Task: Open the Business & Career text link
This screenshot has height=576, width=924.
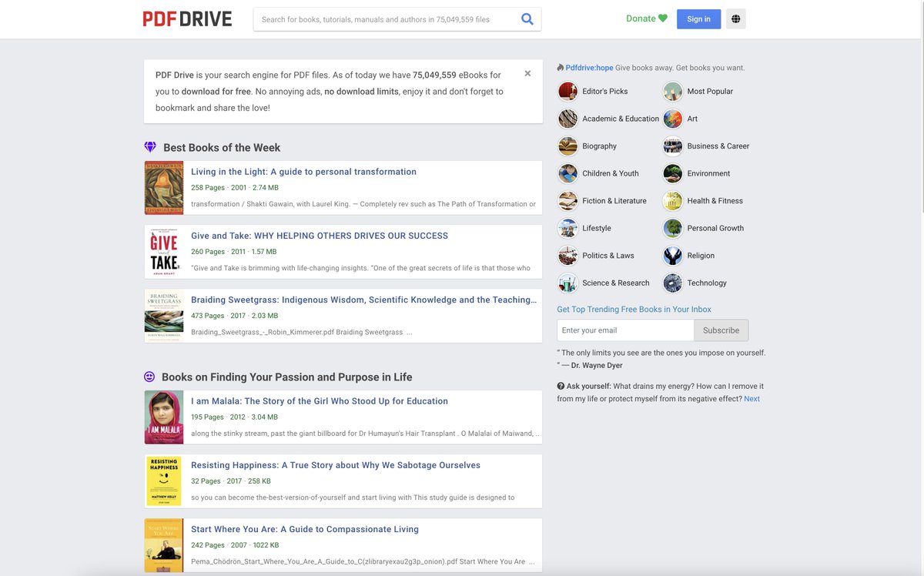Action: point(718,146)
